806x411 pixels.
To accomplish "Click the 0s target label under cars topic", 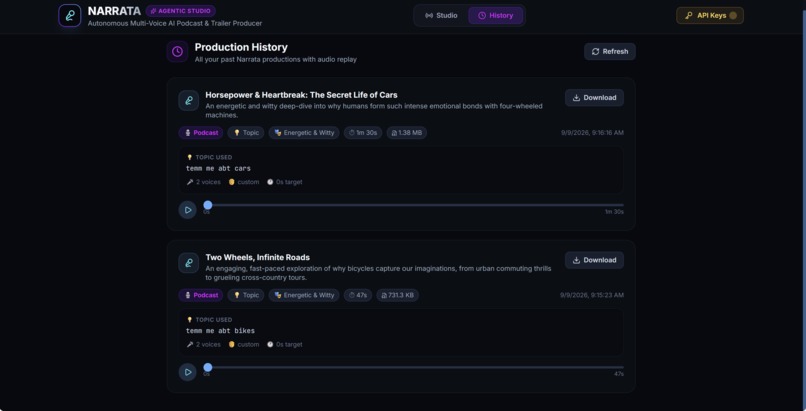I will pyautogui.click(x=284, y=182).
